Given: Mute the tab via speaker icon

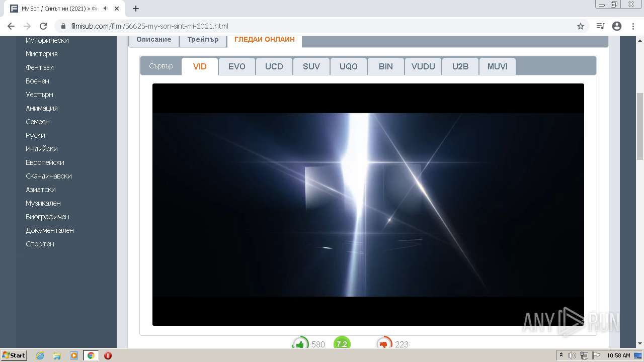Looking at the screenshot, I should point(106,9).
